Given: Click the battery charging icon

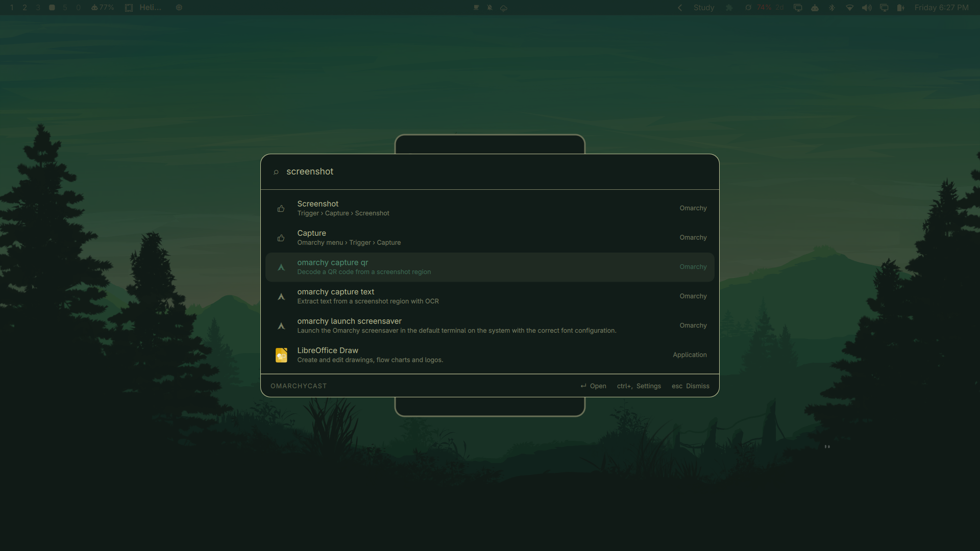Looking at the screenshot, I should pos(900,8).
